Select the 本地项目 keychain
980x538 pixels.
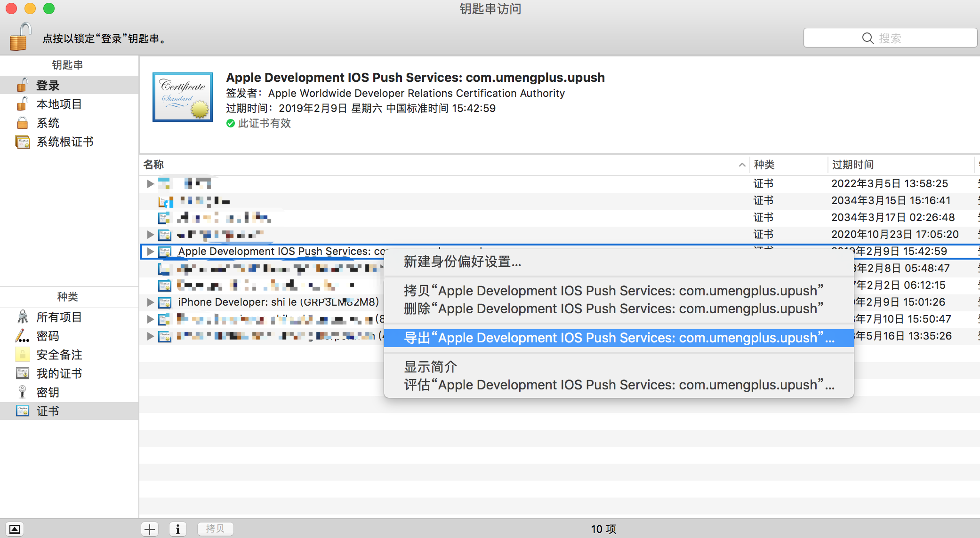(x=69, y=104)
